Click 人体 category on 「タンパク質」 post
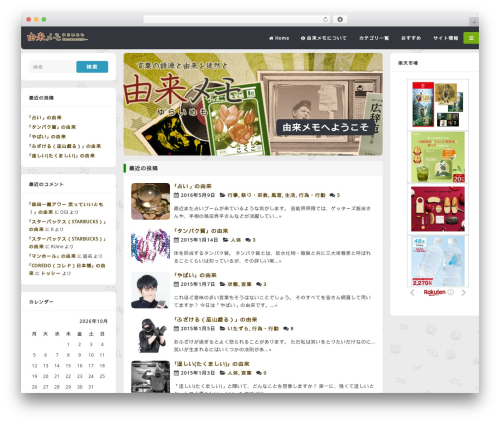 pos(236,240)
